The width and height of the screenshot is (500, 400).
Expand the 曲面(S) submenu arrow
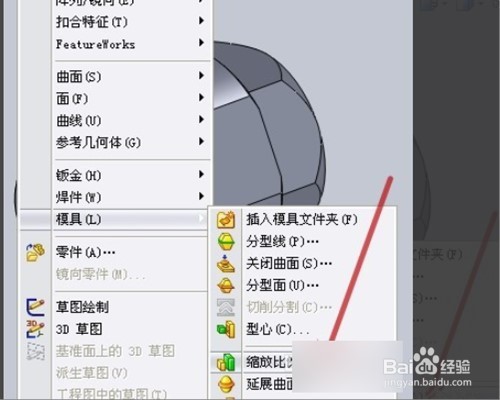point(201,76)
